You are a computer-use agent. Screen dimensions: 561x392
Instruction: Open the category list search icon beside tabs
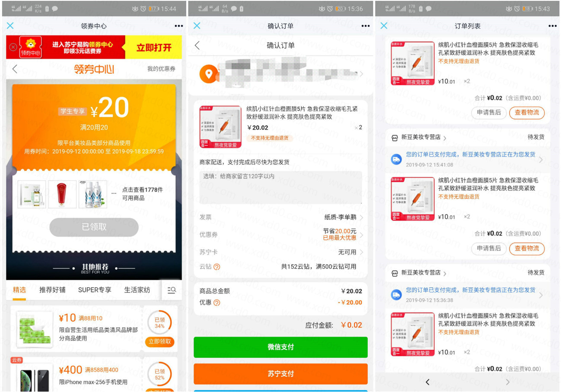tap(171, 290)
